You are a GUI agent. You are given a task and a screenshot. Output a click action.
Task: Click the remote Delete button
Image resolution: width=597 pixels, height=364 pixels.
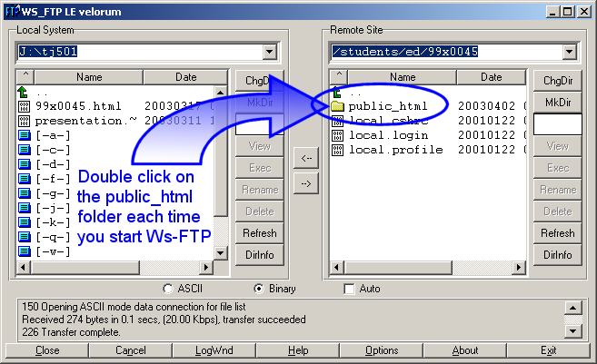[558, 212]
